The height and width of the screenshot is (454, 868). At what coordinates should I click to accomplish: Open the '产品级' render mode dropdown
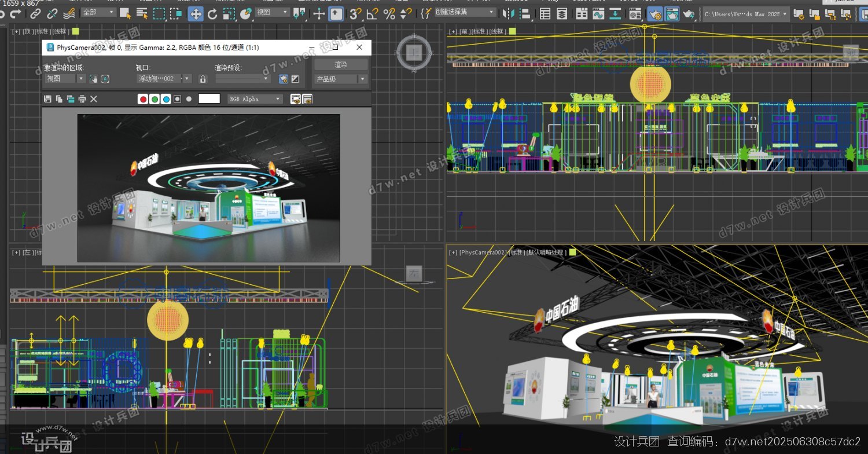pos(341,79)
